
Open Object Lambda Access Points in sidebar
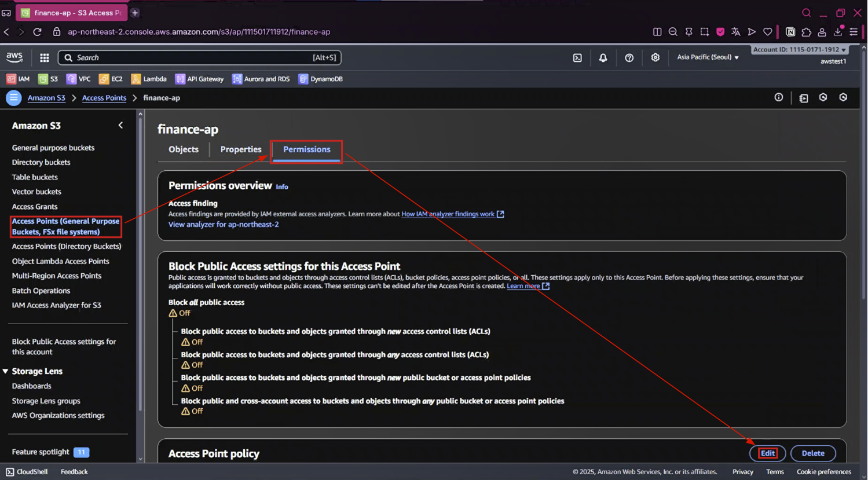tap(61, 261)
